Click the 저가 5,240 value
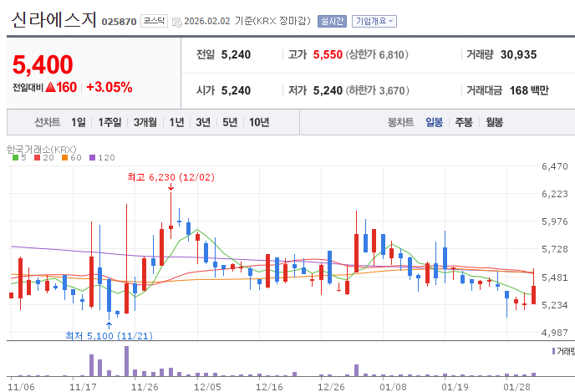The height and width of the screenshot is (392, 575). [x=328, y=90]
